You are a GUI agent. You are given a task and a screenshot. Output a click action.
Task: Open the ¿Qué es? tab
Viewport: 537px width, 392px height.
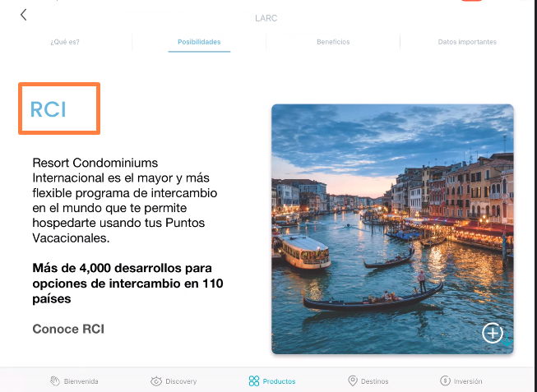click(65, 42)
